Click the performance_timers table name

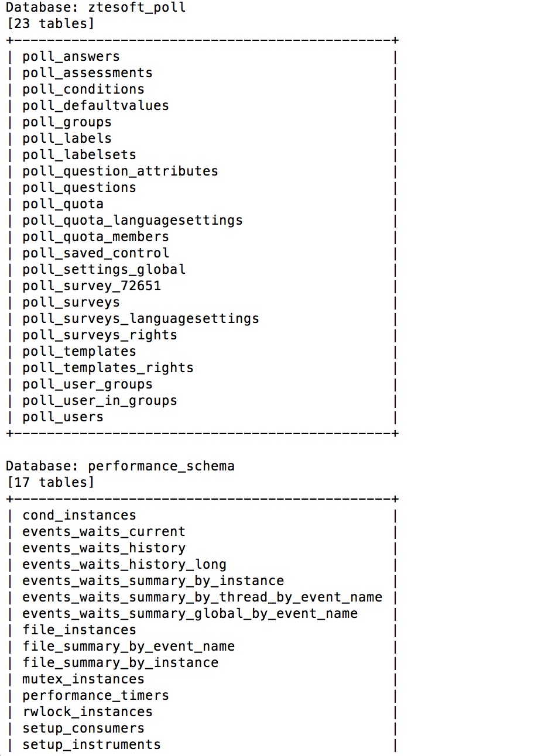95,696
